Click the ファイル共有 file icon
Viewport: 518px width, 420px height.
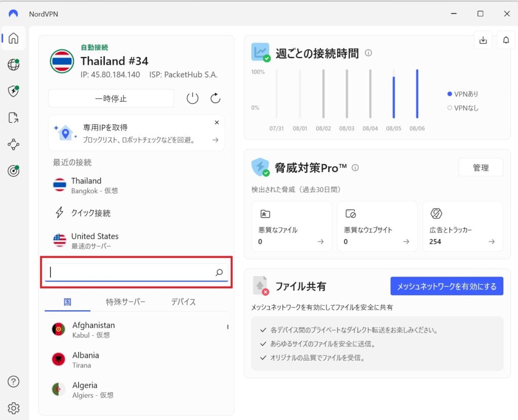point(261,286)
